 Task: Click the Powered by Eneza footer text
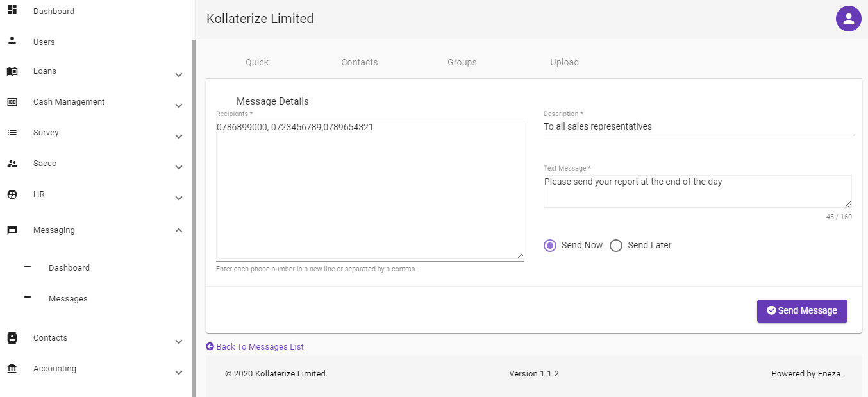(807, 373)
